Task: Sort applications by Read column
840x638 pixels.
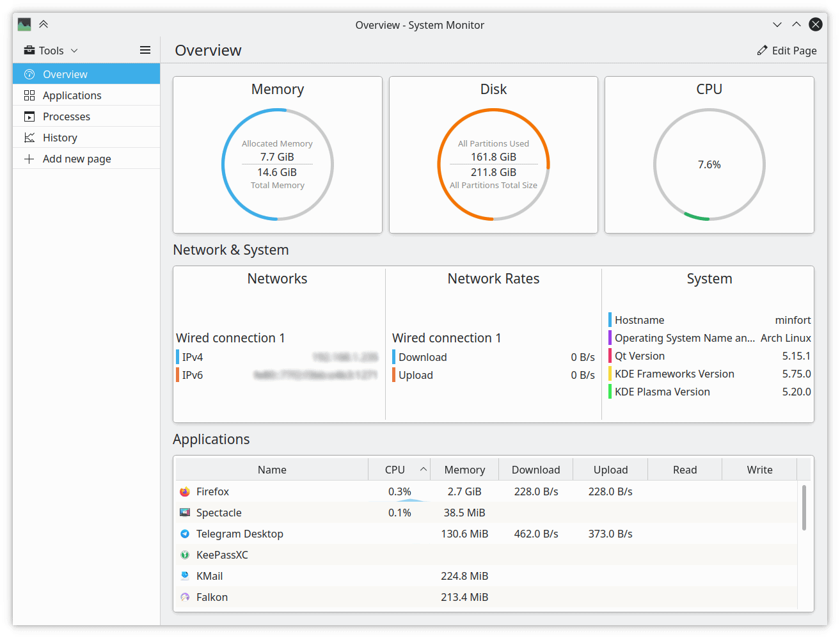Action: (x=685, y=470)
